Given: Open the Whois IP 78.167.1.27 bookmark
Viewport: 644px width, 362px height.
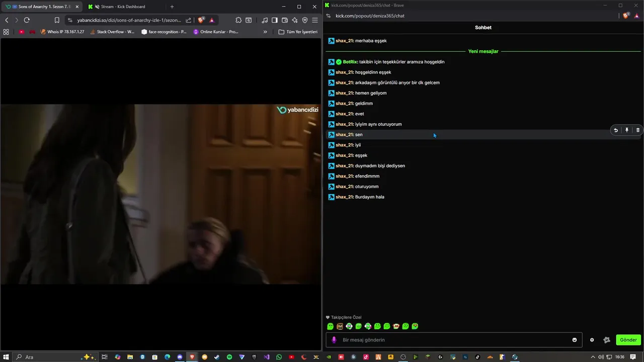Looking at the screenshot, I should (62, 32).
